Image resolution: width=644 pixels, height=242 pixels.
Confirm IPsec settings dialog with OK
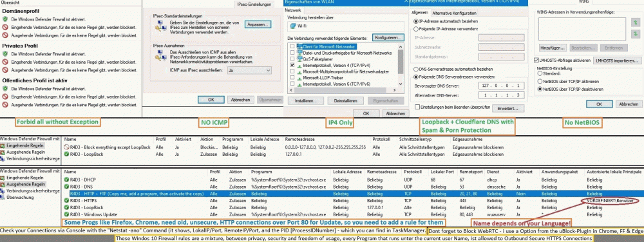(x=211, y=100)
